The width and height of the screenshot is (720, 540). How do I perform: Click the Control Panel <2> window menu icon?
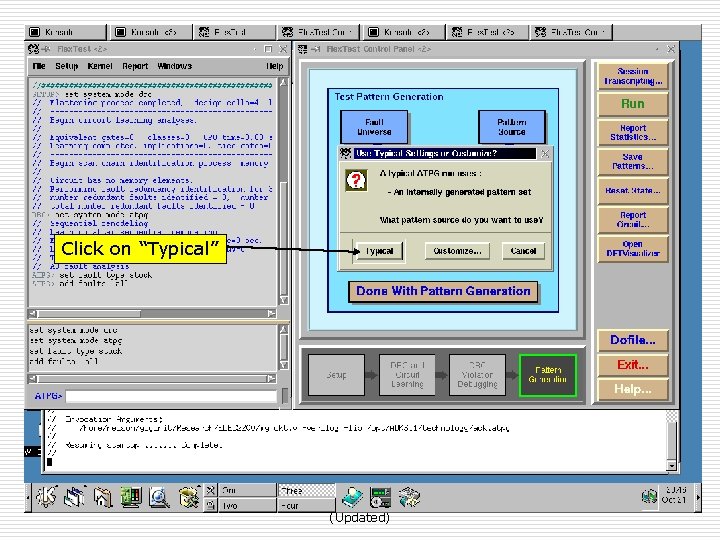[303, 49]
